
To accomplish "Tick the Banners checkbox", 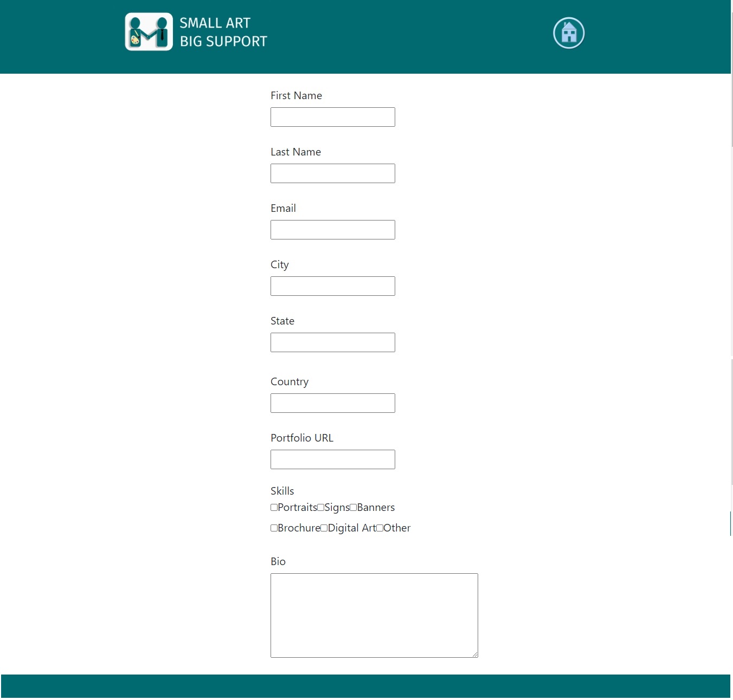I will [353, 508].
